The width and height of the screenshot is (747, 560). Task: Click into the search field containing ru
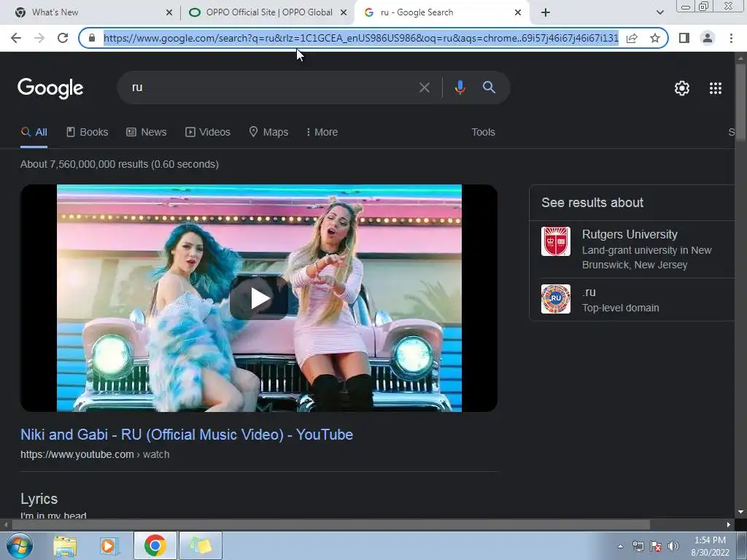(x=267, y=87)
